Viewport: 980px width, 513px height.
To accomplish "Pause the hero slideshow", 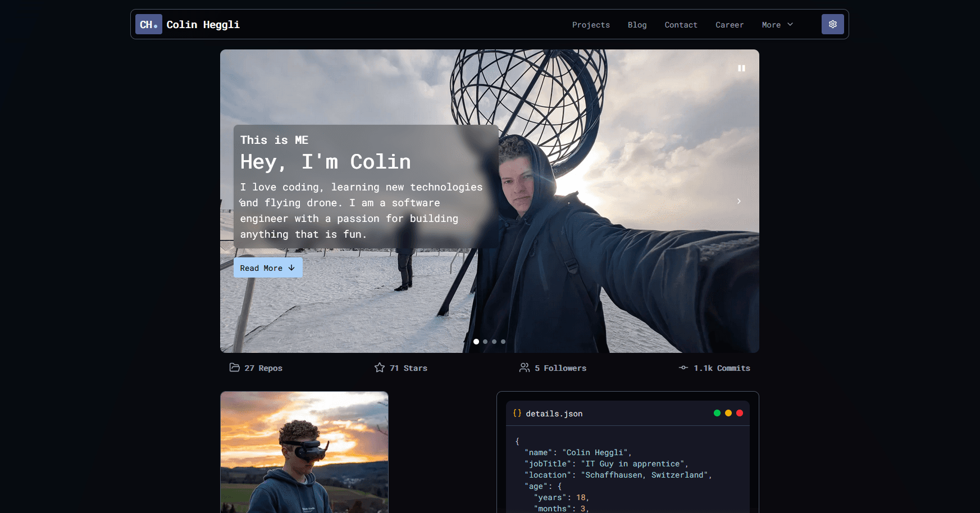I will tap(741, 68).
